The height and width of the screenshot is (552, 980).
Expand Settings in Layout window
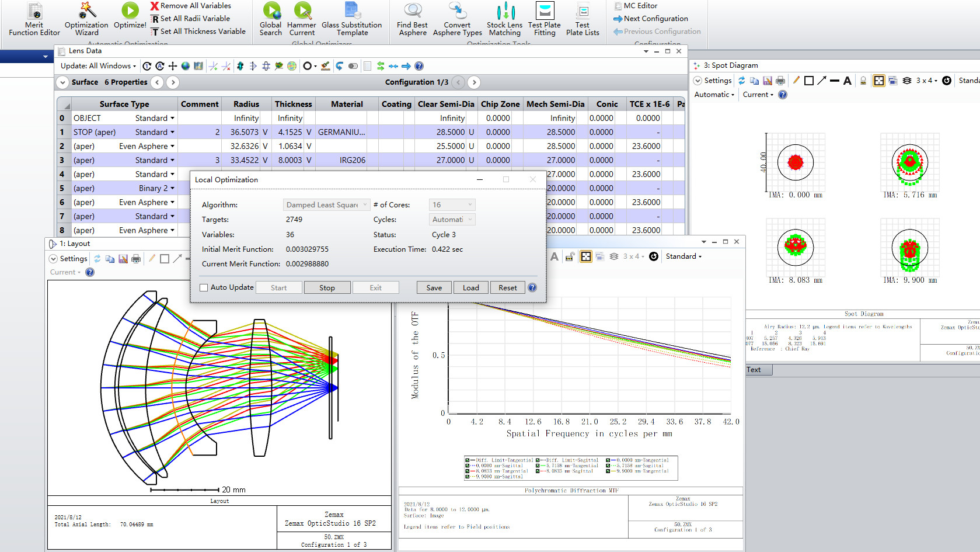68,259
